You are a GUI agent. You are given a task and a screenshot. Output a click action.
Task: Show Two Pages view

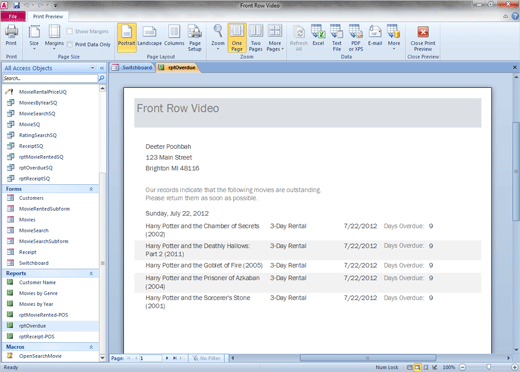[256, 37]
